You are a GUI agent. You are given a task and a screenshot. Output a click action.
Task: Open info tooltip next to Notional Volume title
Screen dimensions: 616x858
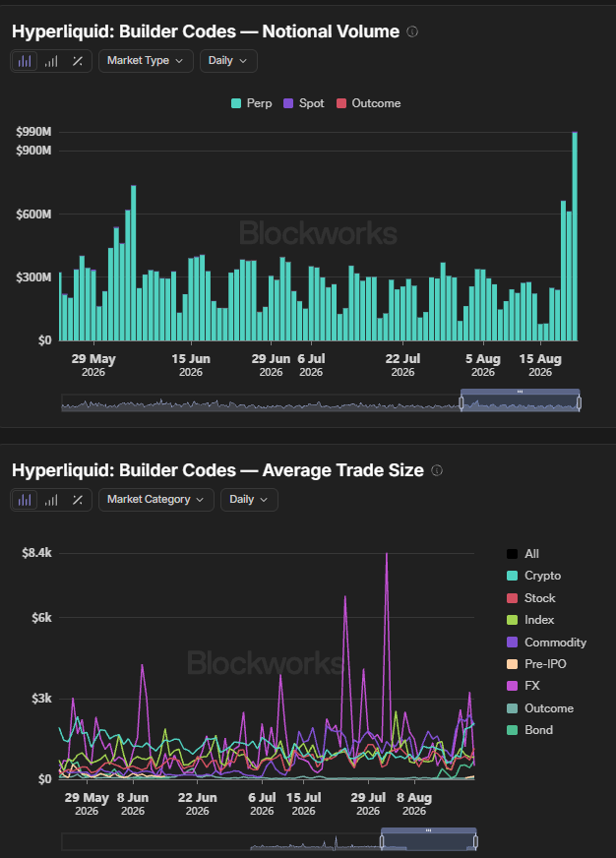pyautogui.click(x=412, y=31)
